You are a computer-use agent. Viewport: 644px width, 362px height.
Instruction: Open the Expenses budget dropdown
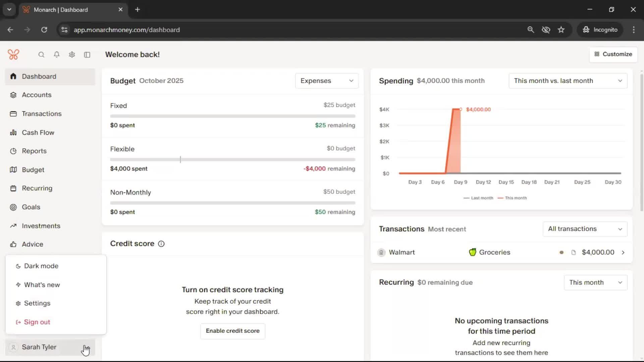point(327,81)
